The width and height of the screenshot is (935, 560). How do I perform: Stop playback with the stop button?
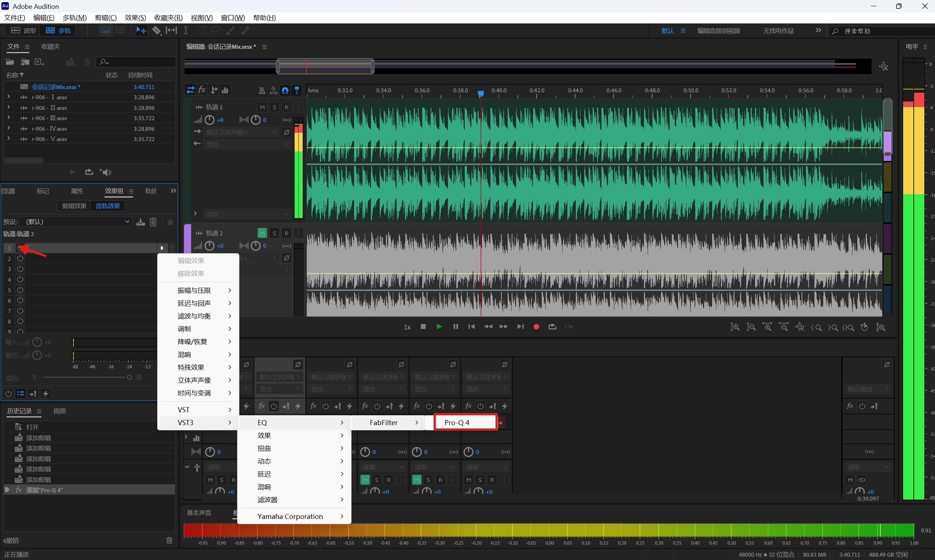[x=423, y=327]
